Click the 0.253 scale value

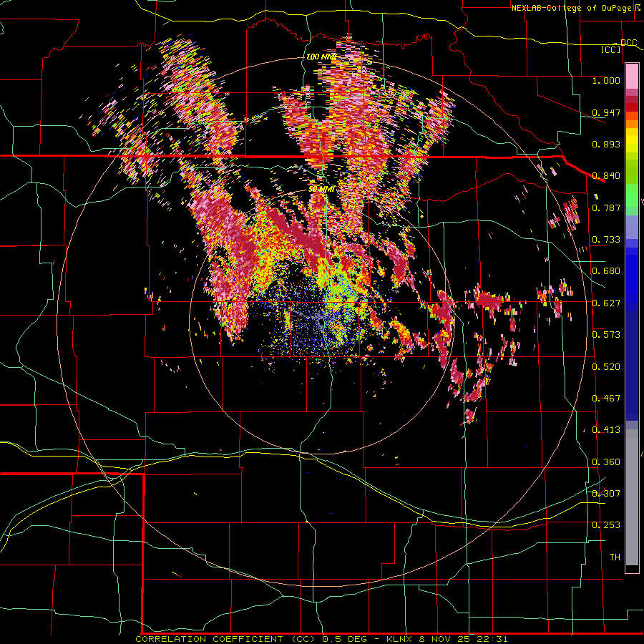pos(606,525)
